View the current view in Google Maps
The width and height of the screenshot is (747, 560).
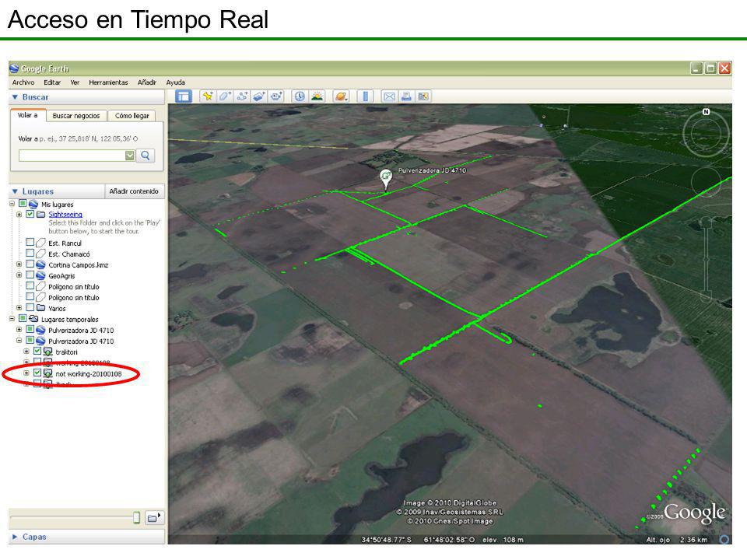point(423,96)
